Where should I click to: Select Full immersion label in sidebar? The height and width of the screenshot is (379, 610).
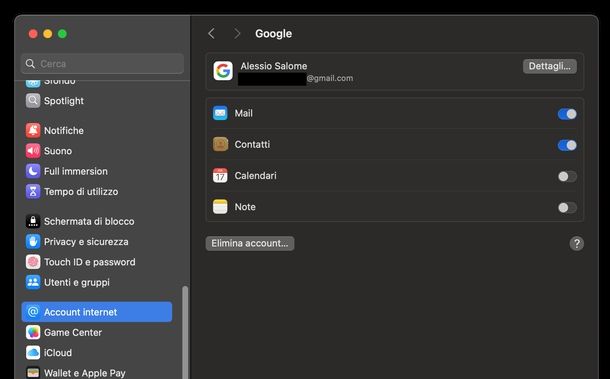click(x=76, y=171)
